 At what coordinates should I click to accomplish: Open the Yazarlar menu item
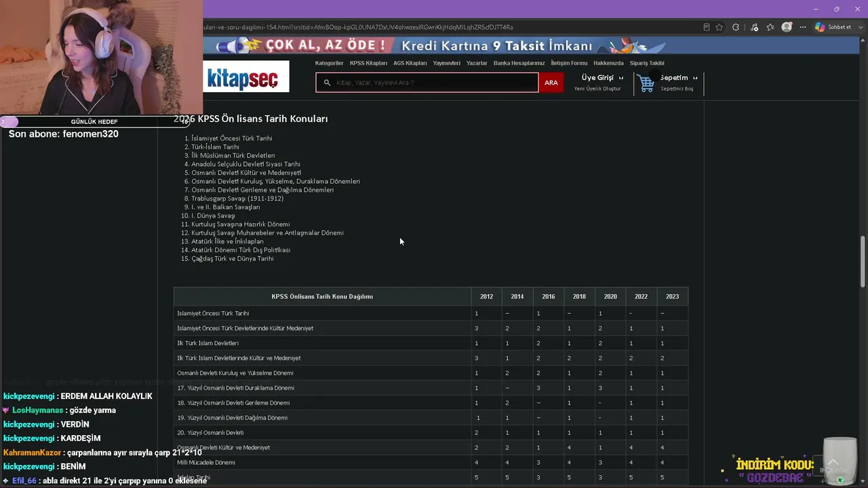(x=477, y=63)
